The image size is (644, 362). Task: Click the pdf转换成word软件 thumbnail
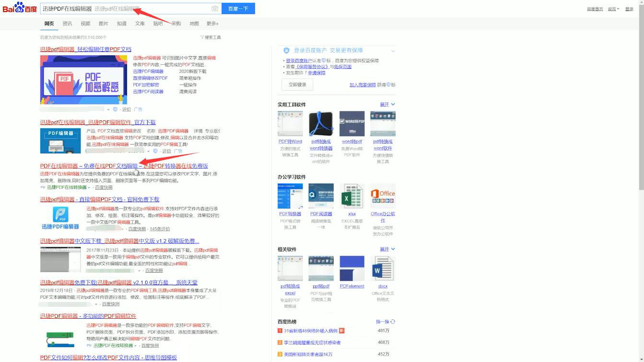pyautogui.click(x=383, y=124)
